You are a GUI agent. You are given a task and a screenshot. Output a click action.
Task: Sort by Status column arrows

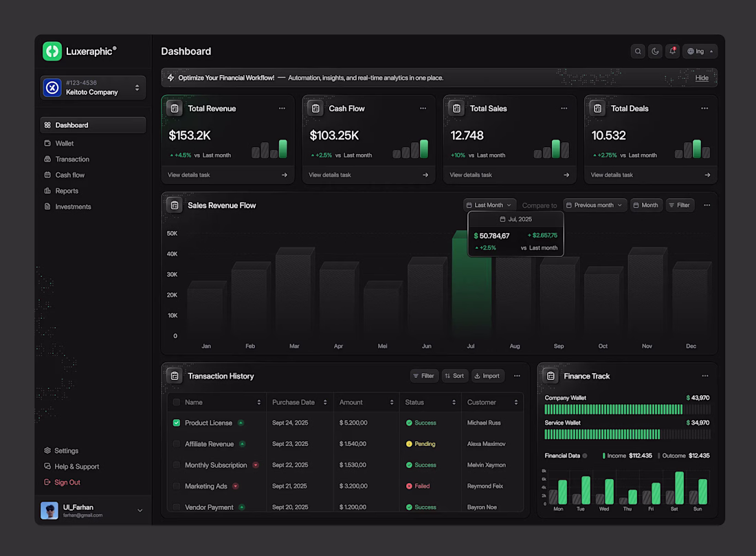click(454, 402)
